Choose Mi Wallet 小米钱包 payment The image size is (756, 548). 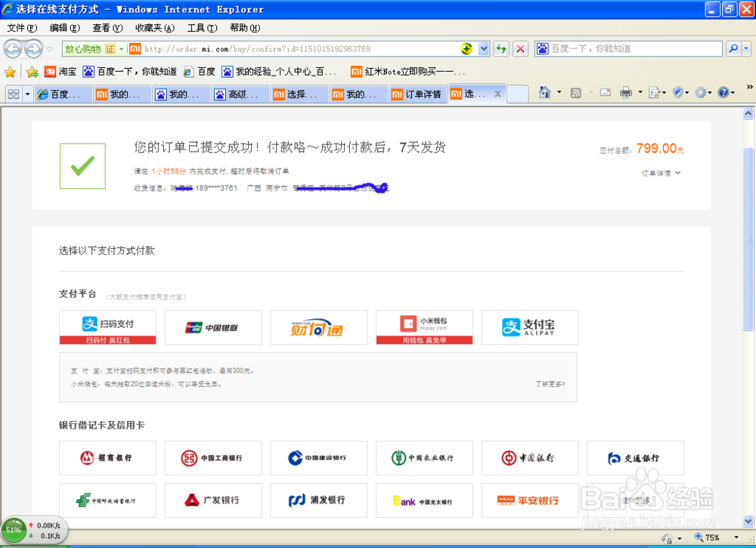pyautogui.click(x=424, y=327)
